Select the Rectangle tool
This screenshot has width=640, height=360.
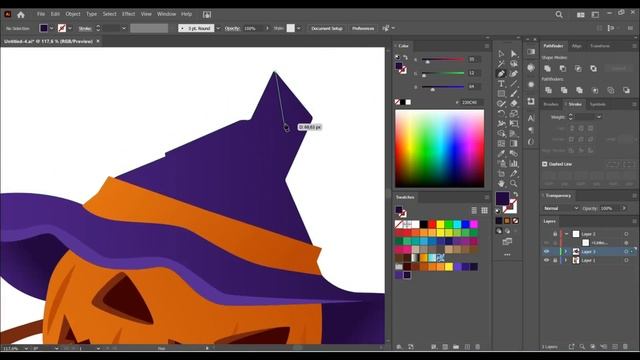coord(501,93)
